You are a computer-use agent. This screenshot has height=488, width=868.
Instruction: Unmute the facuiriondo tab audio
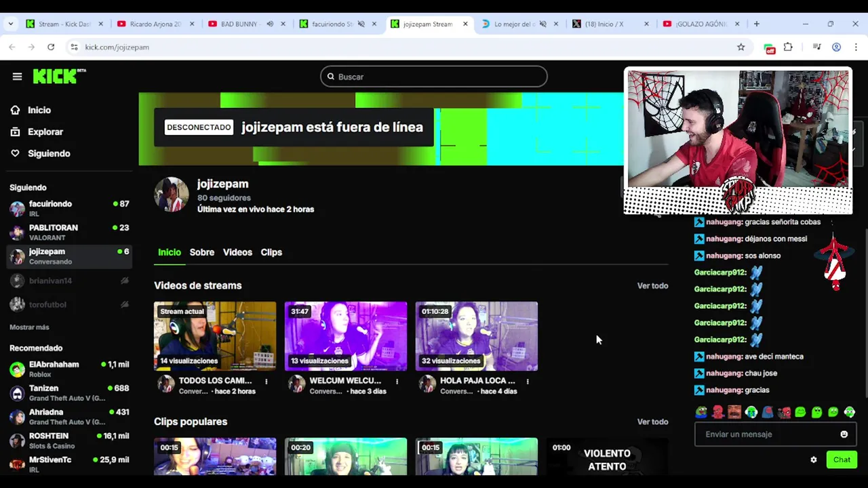coord(361,24)
